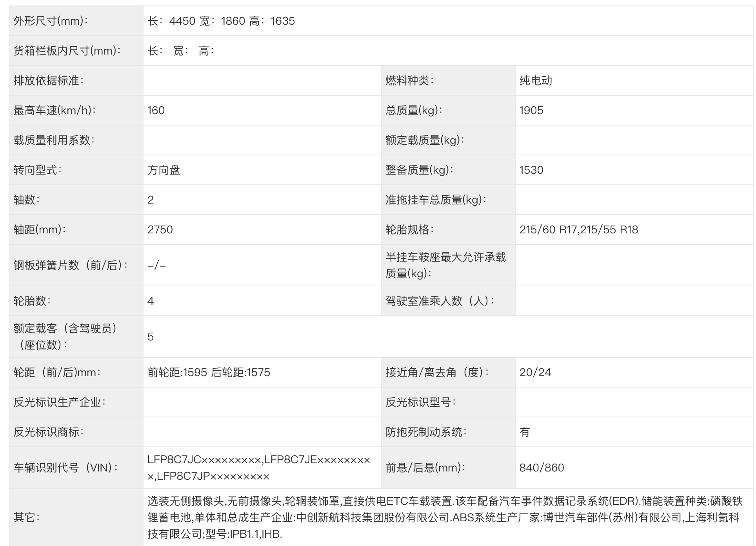The height and width of the screenshot is (546, 756).
Task: Select the seat count value 5
Action: coord(151,337)
